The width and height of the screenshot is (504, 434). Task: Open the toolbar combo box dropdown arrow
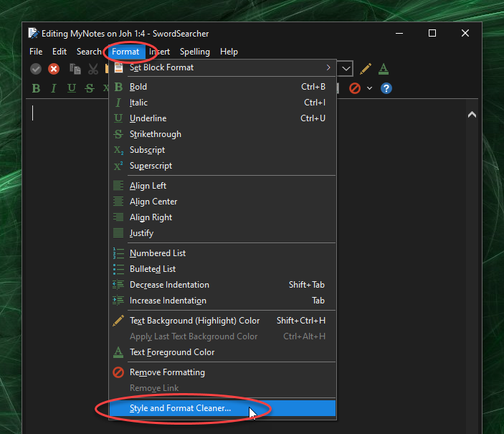tap(346, 69)
